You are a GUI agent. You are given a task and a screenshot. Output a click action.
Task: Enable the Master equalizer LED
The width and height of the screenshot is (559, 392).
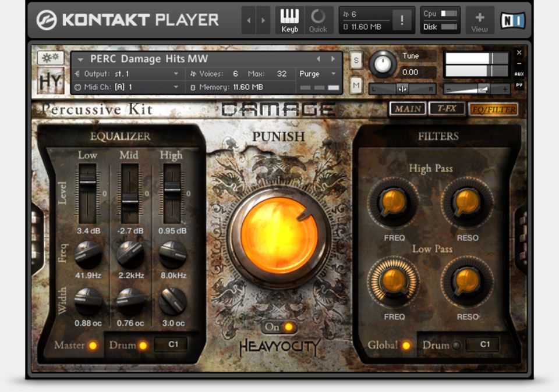click(93, 345)
